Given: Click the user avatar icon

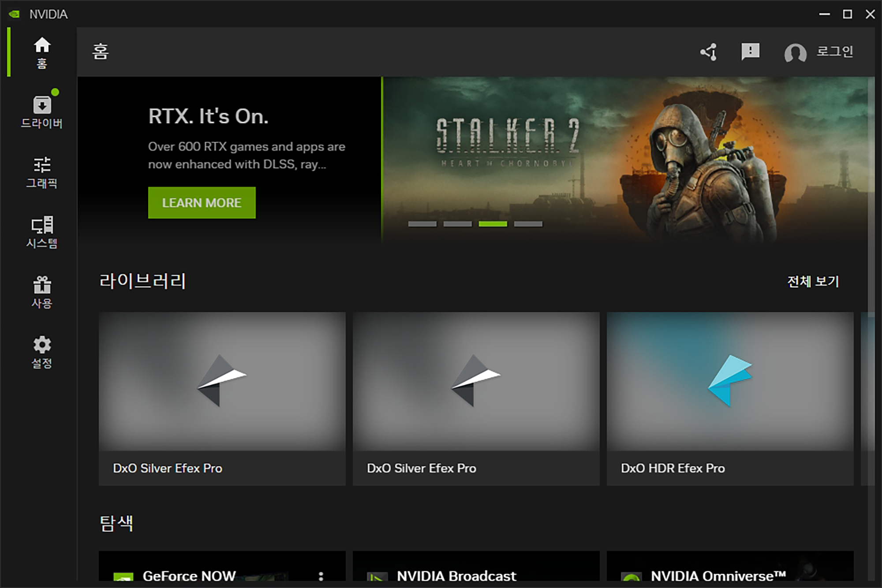Looking at the screenshot, I should [795, 53].
